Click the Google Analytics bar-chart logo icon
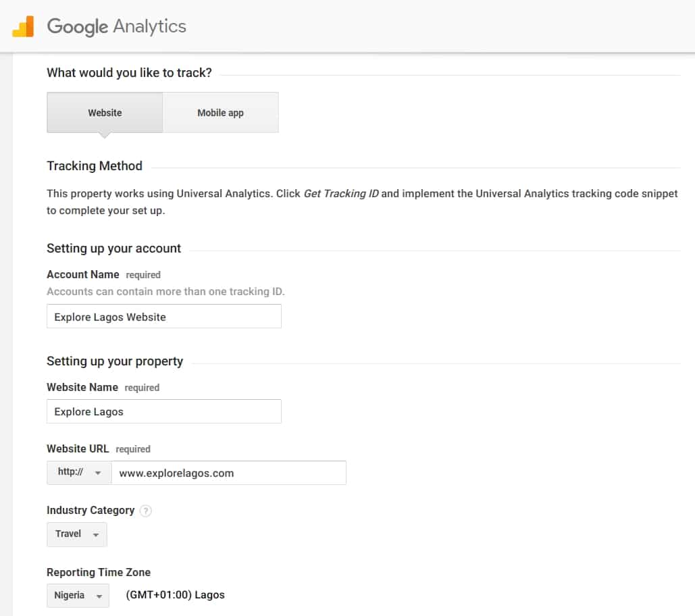Viewport: 695px width, 616px height. 23,26
